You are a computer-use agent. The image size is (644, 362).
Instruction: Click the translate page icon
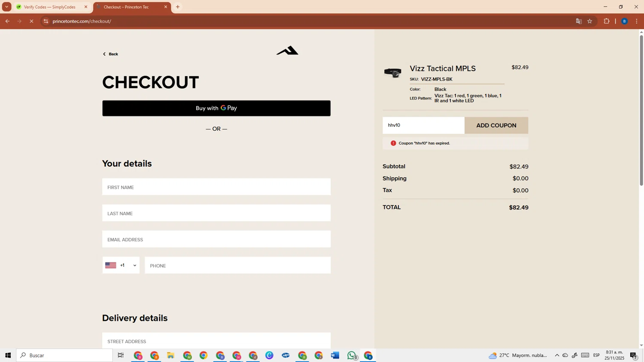[x=579, y=21]
